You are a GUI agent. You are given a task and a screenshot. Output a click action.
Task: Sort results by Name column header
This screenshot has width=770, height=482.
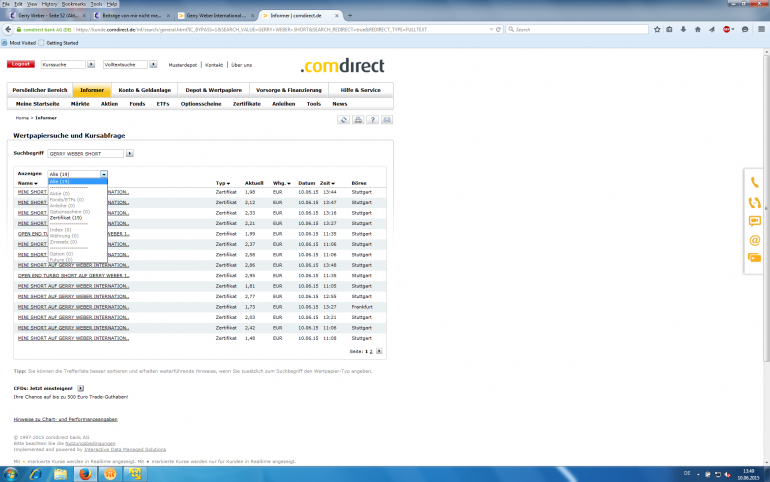pyautogui.click(x=28, y=183)
